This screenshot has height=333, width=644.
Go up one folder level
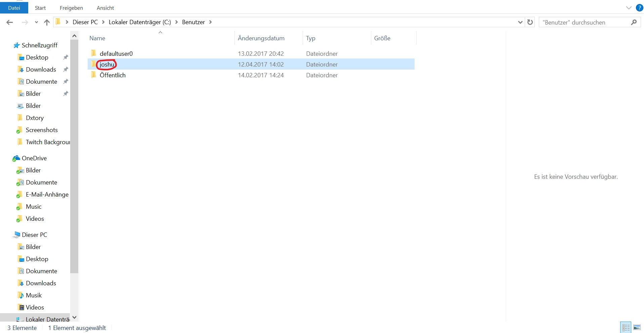(x=47, y=22)
